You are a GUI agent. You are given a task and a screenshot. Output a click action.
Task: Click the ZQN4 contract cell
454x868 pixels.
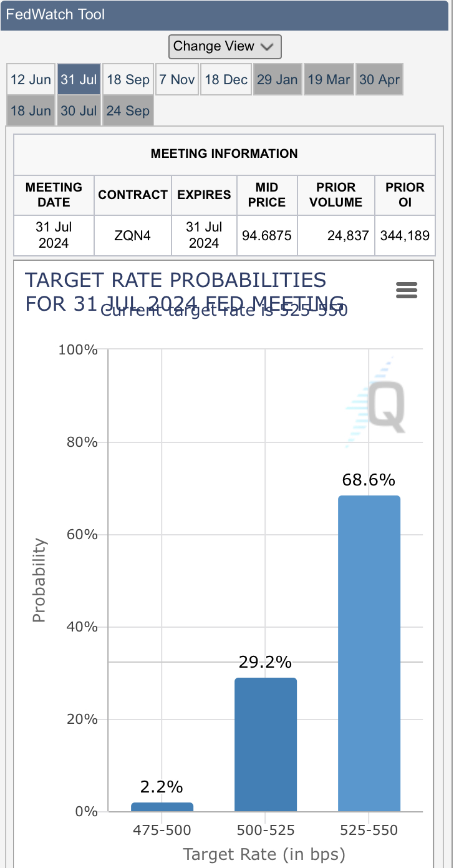click(x=133, y=236)
